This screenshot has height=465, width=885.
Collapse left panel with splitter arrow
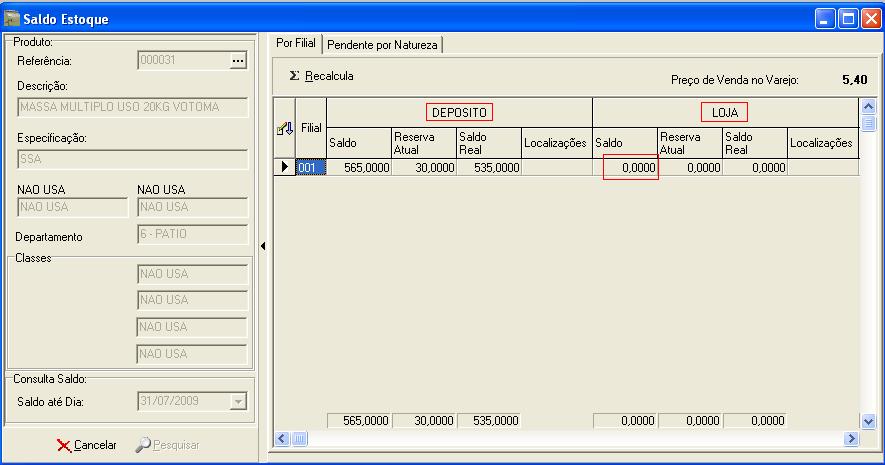pos(262,245)
